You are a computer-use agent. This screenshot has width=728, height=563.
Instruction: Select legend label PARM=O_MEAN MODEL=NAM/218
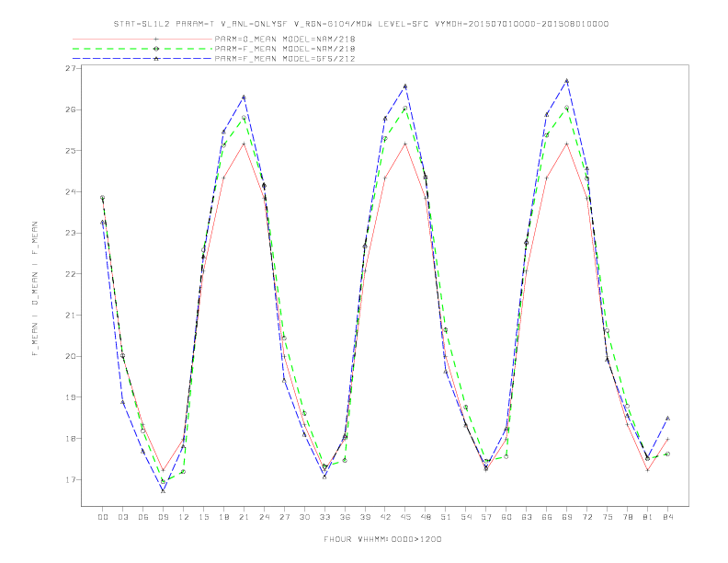coord(285,39)
